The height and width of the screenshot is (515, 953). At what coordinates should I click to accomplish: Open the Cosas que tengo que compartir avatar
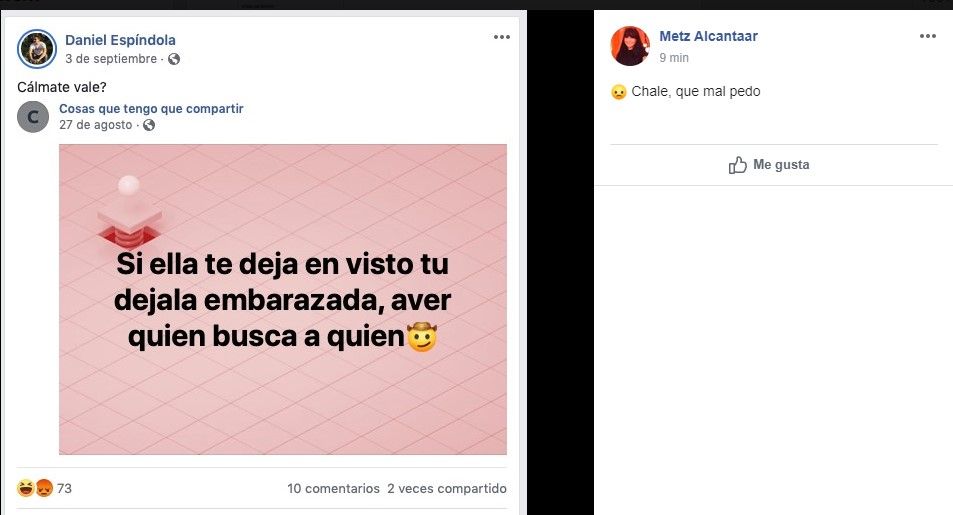[x=33, y=117]
